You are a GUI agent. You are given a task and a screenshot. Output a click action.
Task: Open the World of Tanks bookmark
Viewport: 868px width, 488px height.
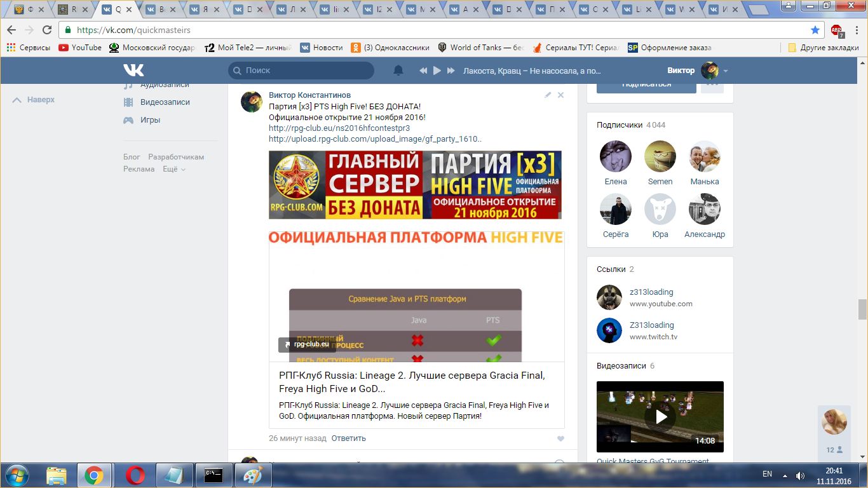(480, 48)
